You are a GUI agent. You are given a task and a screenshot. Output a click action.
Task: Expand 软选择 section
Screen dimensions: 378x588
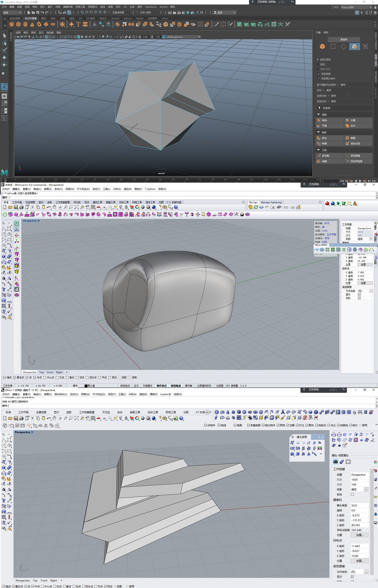[x=344, y=108]
